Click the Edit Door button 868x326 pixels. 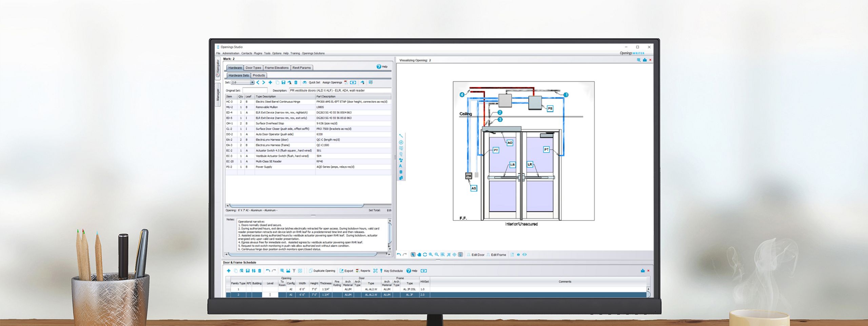tap(475, 255)
